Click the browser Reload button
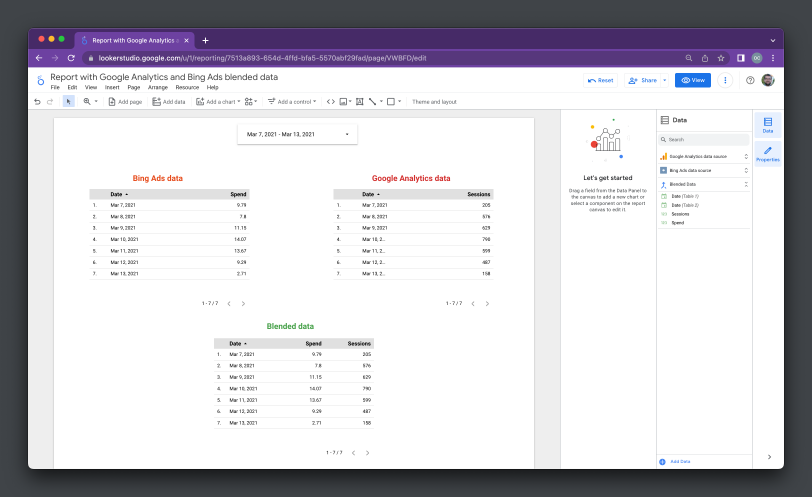This screenshot has height=497, width=812. point(71,58)
